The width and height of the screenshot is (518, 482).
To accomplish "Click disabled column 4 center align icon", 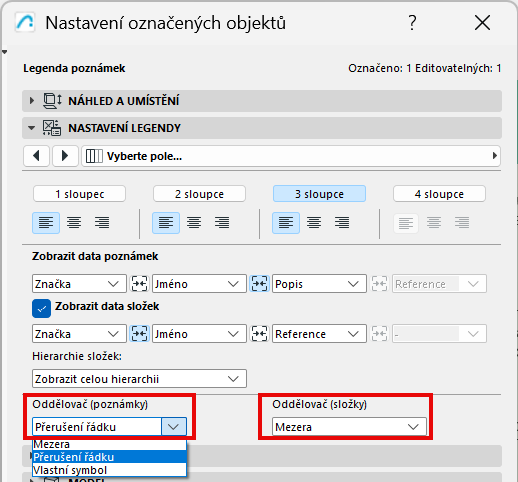I will pyautogui.click(x=434, y=223).
